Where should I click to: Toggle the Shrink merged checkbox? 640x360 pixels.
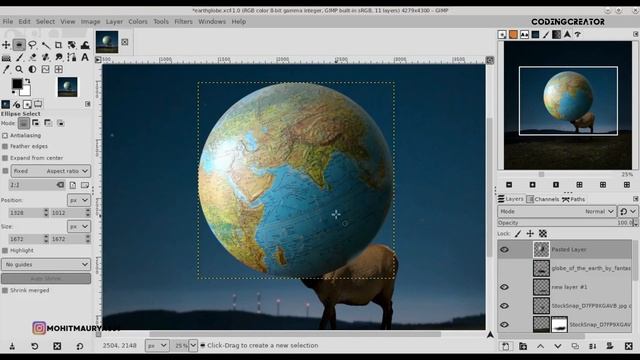point(5,290)
